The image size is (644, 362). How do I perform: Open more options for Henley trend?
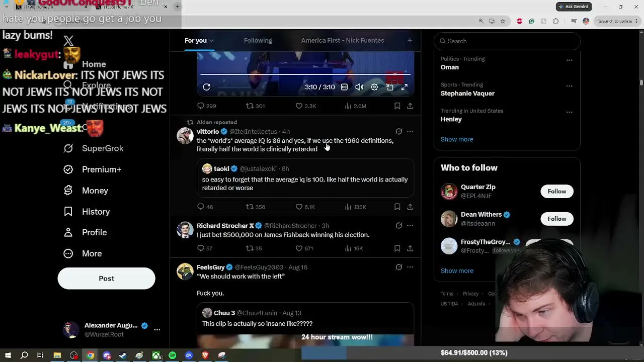pyautogui.click(x=569, y=112)
